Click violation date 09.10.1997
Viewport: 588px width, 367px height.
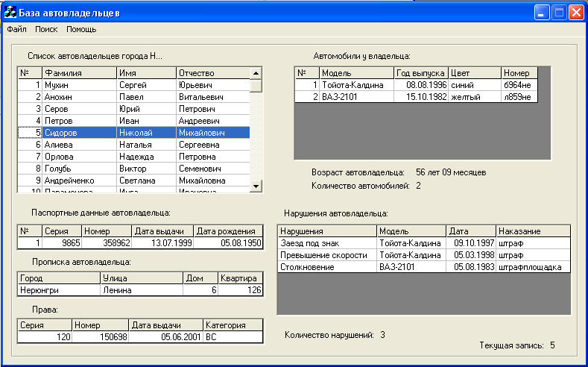(x=471, y=243)
